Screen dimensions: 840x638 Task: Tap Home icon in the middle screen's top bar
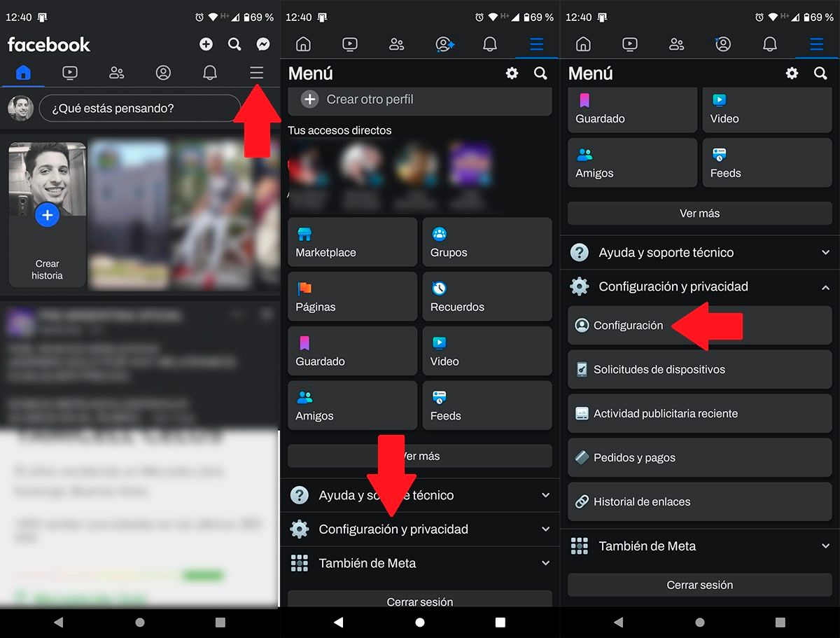point(303,44)
